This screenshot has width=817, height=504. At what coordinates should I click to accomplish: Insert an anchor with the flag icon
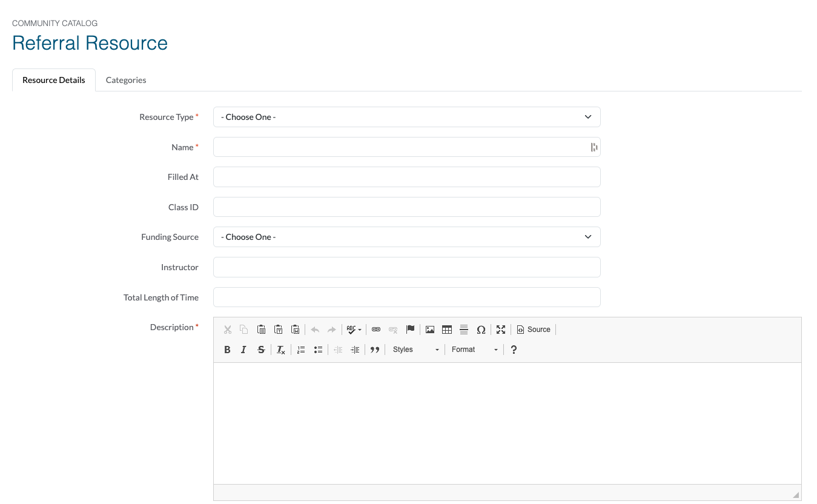pyautogui.click(x=410, y=330)
